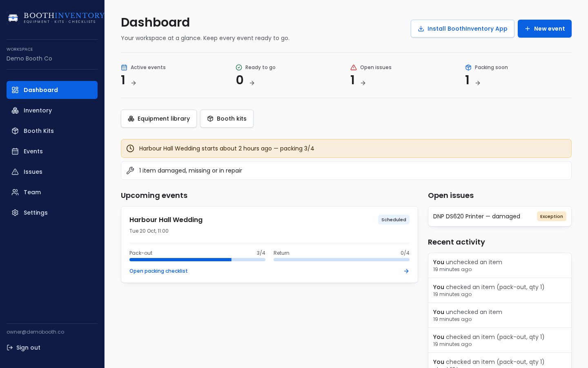
Task: Open the DNP DS620 Printer damaged issue
Action: click(x=500, y=216)
